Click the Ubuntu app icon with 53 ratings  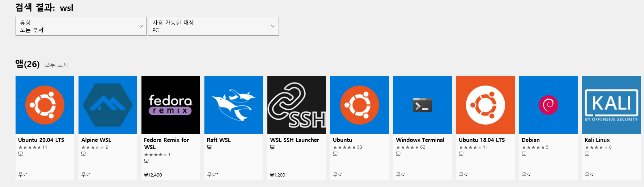[x=360, y=105]
